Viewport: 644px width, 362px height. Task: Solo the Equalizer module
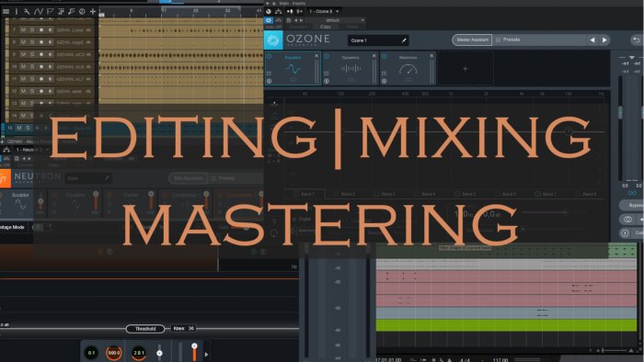pos(269,81)
